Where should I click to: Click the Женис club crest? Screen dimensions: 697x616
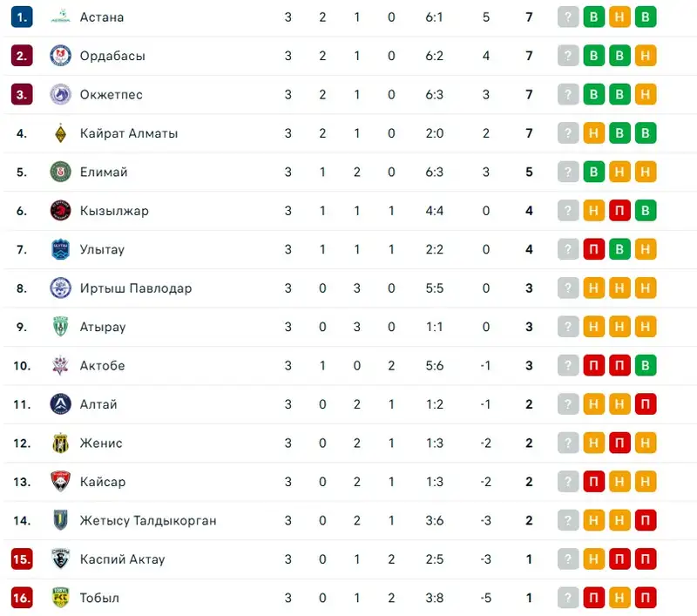click(x=60, y=443)
